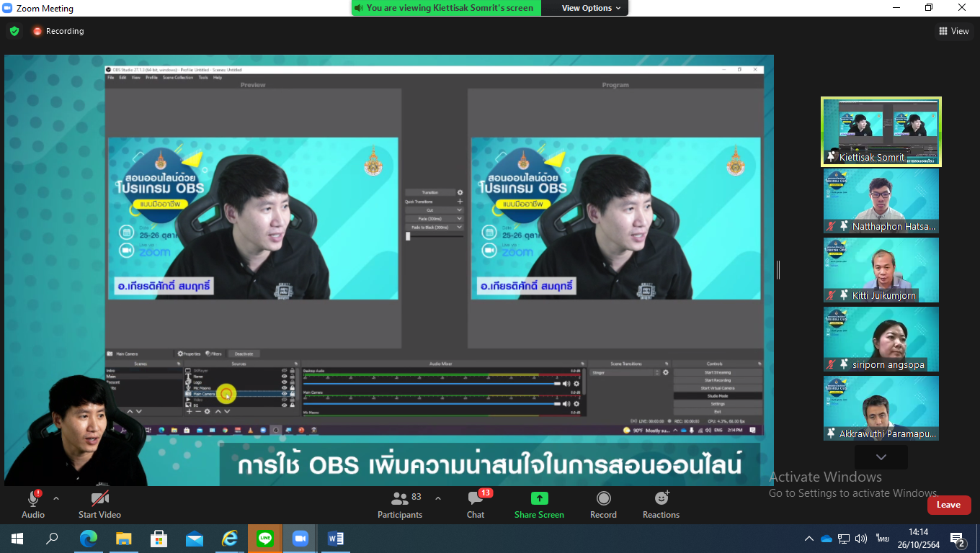Toggle lock for Main Camera source
This screenshot has width=980, height=553.
293,394
